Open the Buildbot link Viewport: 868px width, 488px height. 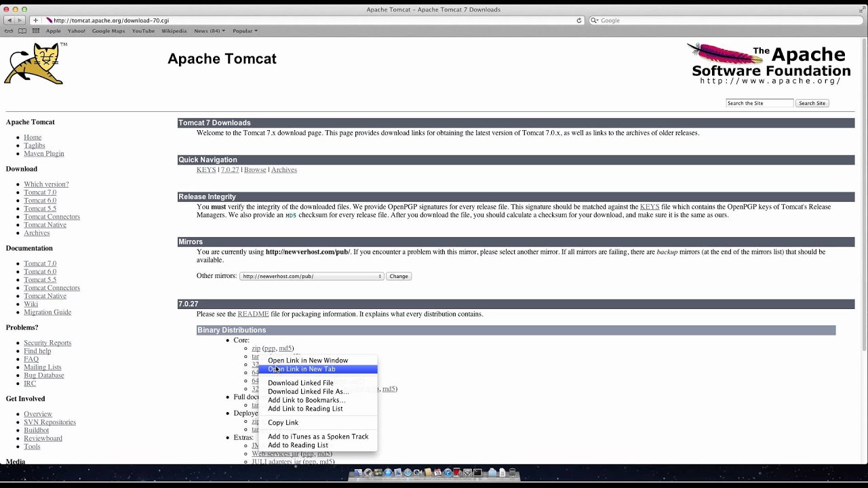(36, 430)
